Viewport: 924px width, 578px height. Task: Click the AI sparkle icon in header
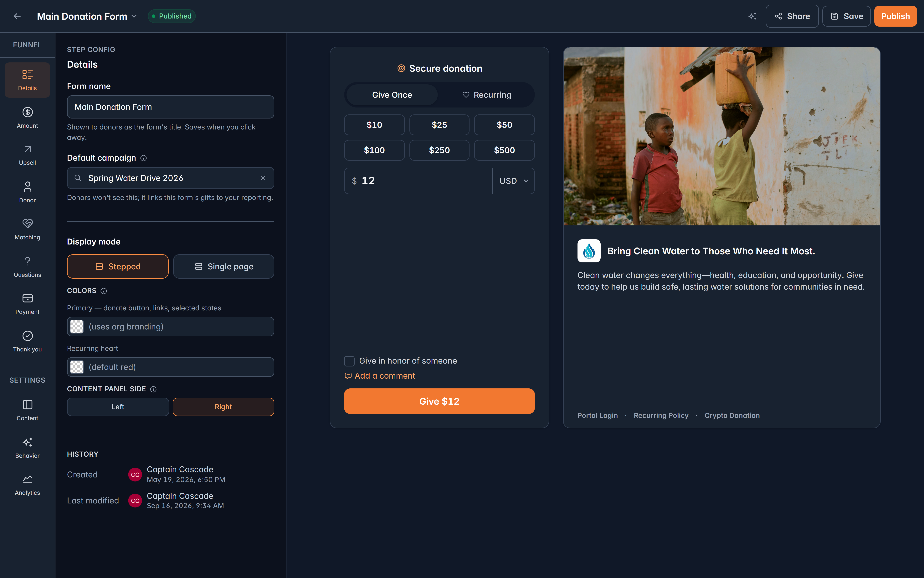pos(752,16)
